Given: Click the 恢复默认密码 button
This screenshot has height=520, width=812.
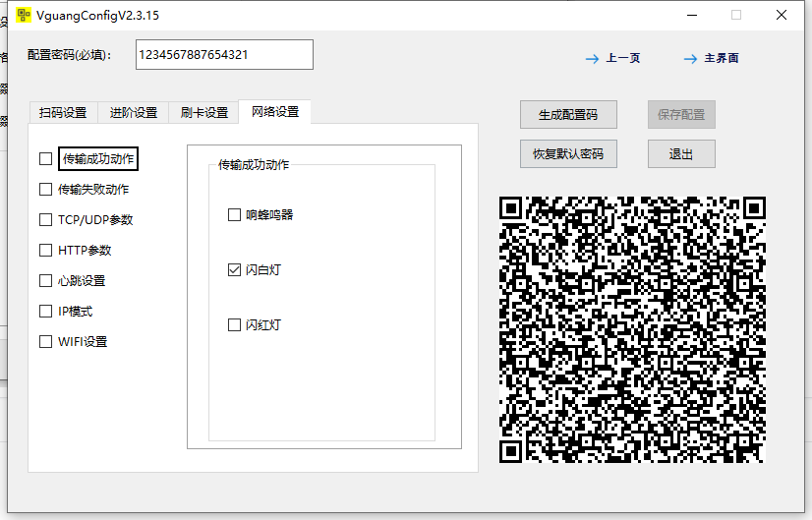Looking at the screenshot, I should (x=568, y=153).
